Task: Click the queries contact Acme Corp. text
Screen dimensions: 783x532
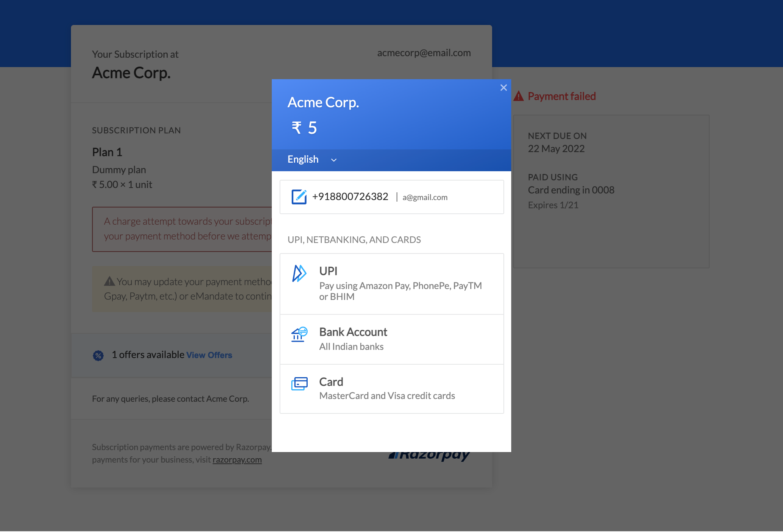Action: [170, 399]
